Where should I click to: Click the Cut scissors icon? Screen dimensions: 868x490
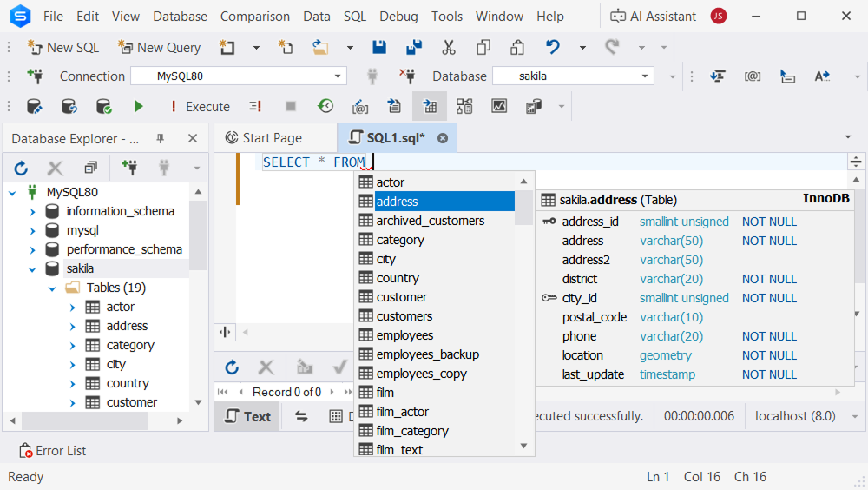pos(449,47)
